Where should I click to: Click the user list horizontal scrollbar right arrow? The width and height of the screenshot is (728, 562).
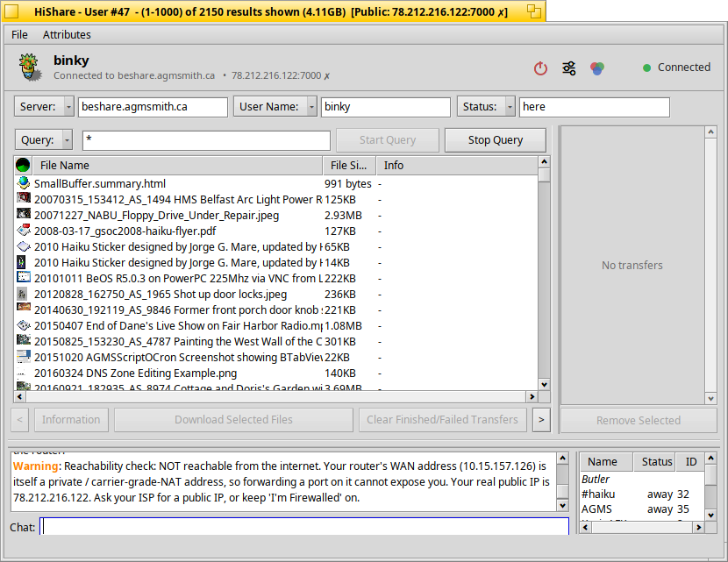[699, 527]
